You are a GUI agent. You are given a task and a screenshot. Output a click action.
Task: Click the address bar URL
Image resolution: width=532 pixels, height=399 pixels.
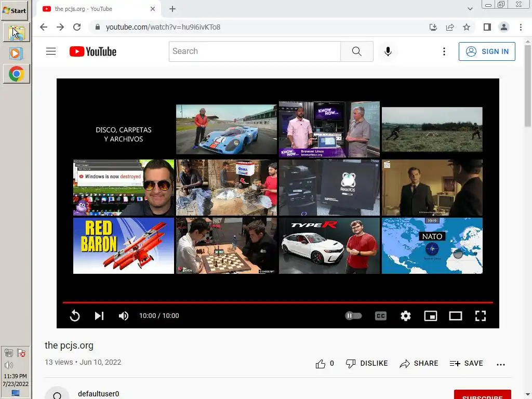[x=163, y=27]
